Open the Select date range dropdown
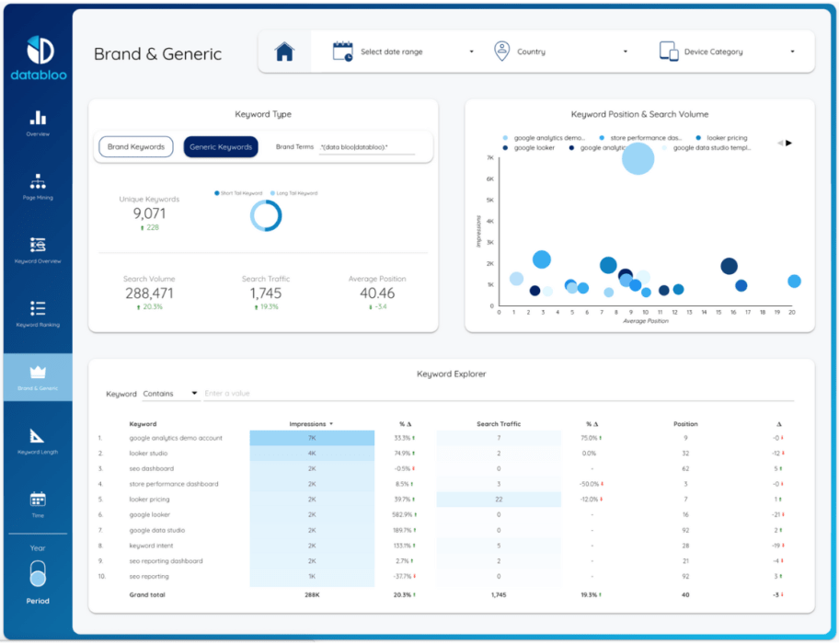 tap(404, 52)
